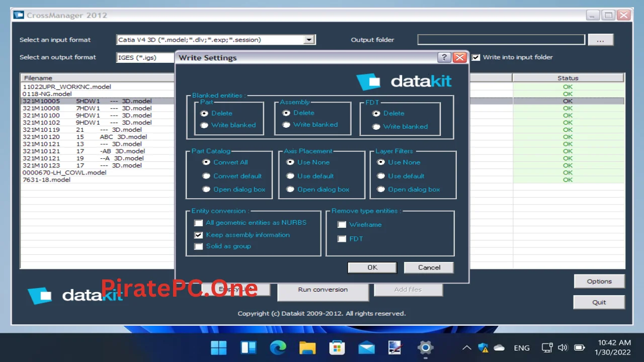The image size is (644, 362).
Task: Expand the input format dropdown
Action: (310, 40)
